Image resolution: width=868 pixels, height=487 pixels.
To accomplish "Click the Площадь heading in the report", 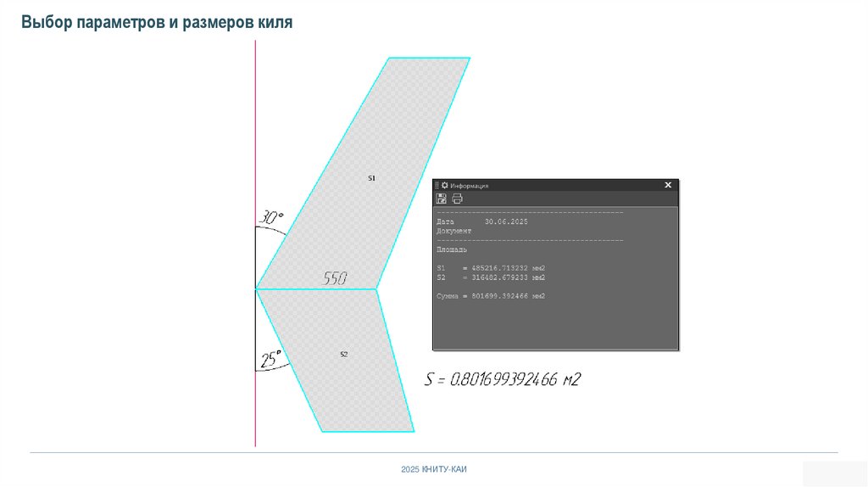I will coord(452,250).
